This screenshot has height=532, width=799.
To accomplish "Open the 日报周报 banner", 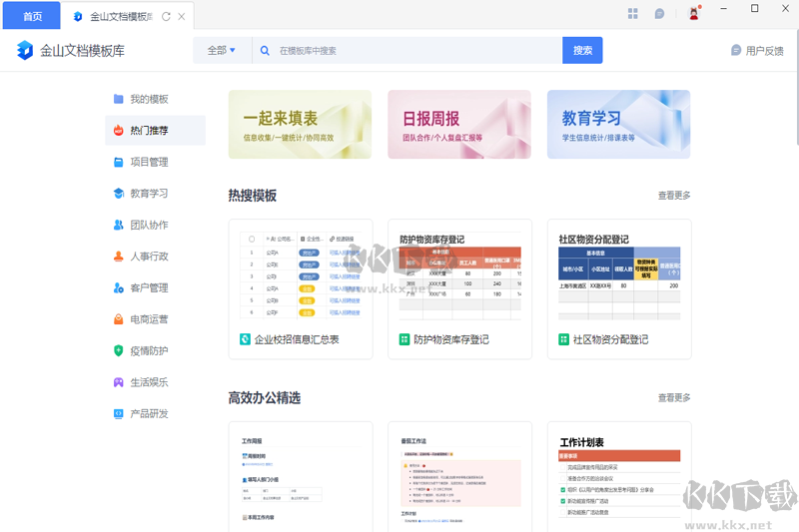I will coord(459,124).
